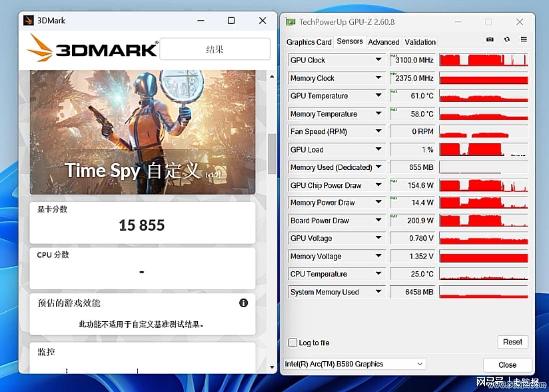Screen dimensions: 549x392
Task: Open the Memory Clock sensor dropdown
Action: click(x=378, y=78)
